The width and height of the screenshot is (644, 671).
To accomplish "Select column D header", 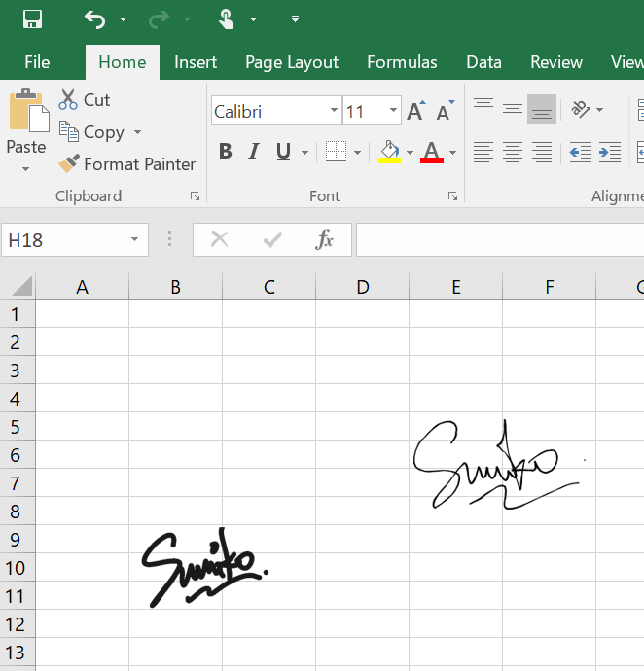I will point(363,287).
